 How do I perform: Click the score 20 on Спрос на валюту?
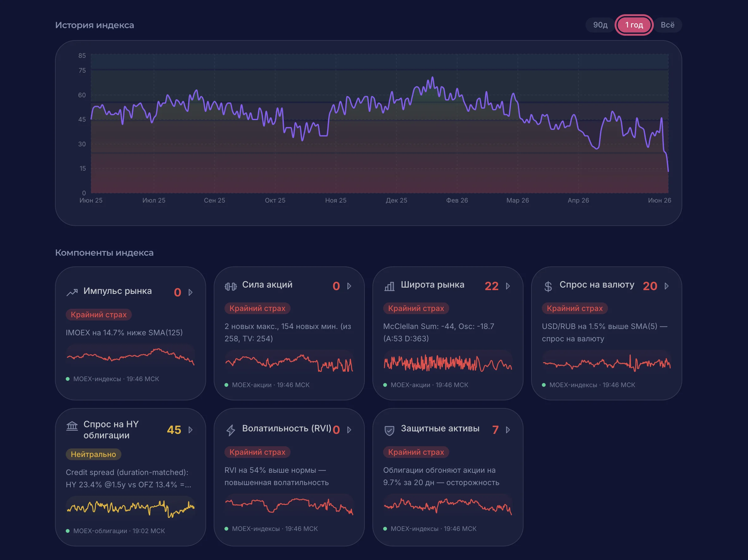point(650,286)
